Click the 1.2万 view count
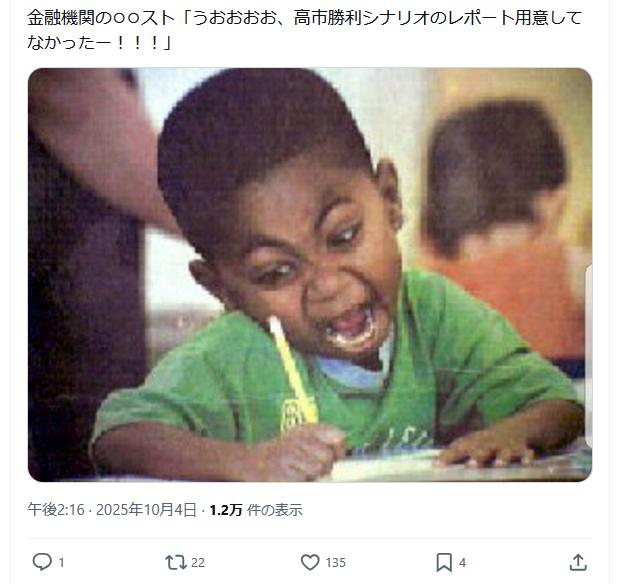624x586 pixels. [226, 510]
